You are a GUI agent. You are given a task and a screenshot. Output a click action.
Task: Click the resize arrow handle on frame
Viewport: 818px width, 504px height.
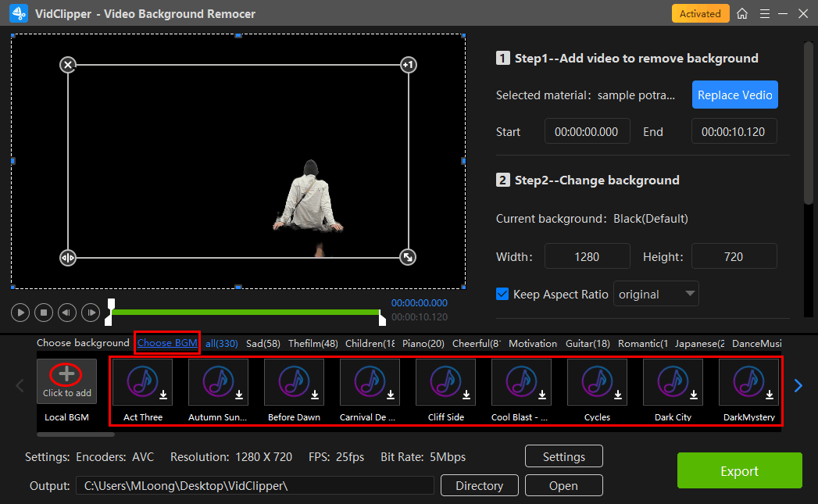coord(408,257)
